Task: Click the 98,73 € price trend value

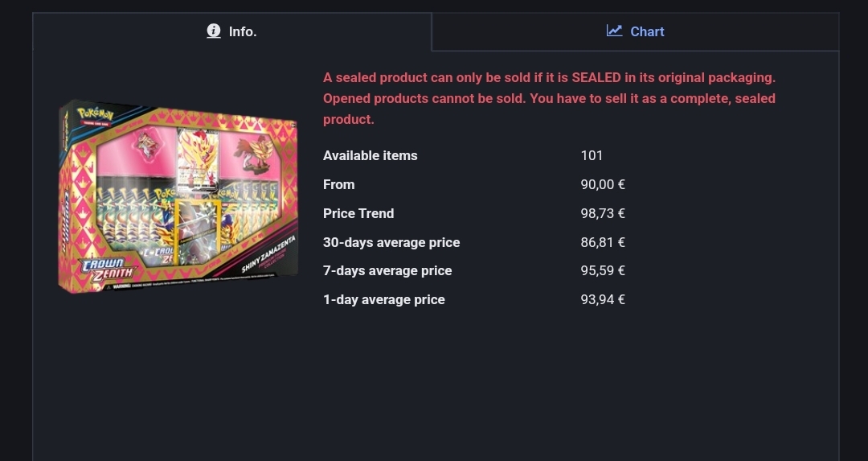Action: [x=603, y=213]
